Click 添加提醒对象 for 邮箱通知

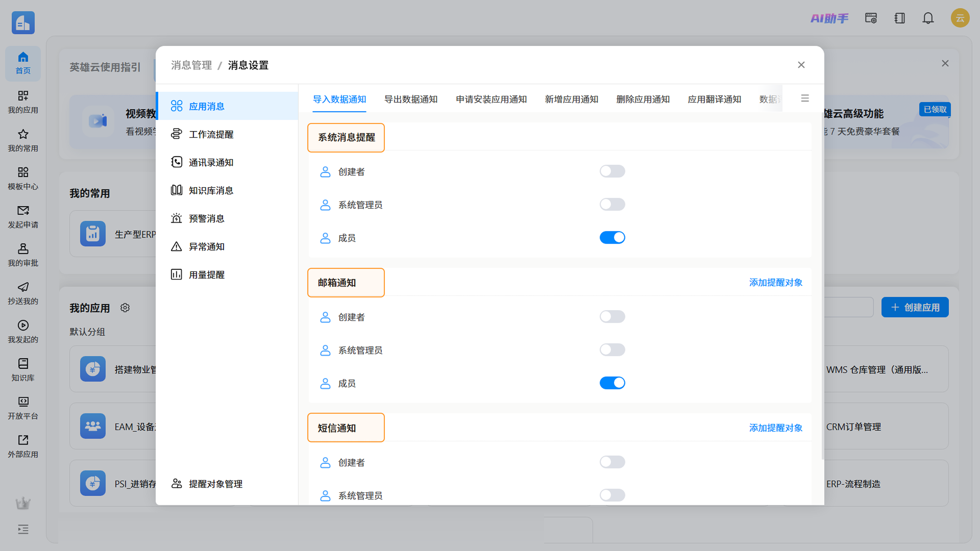775,282
